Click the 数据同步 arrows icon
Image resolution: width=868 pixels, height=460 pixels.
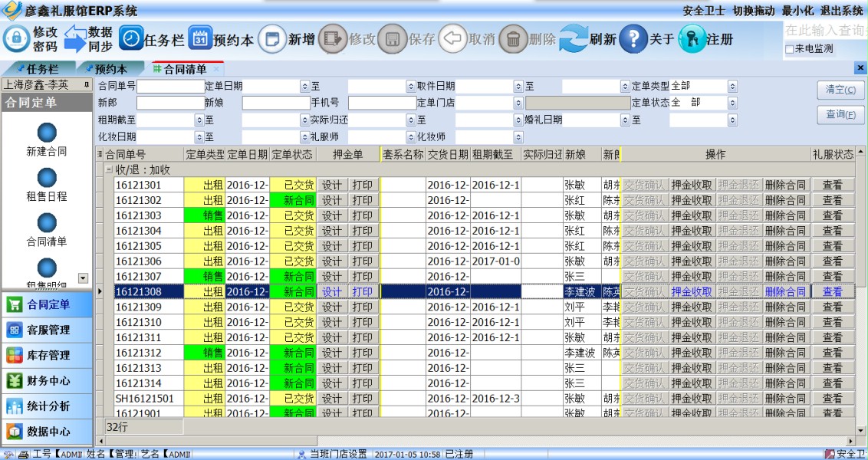point(74,38)
